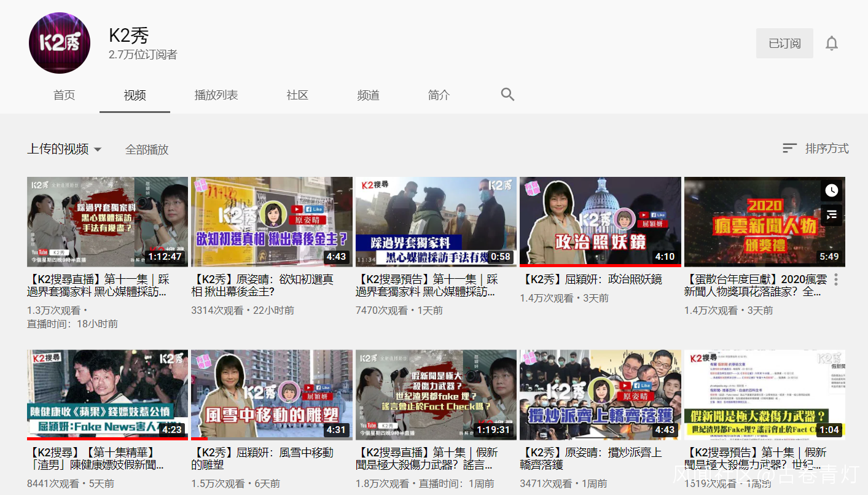Click title 【K2秀】原姿晴：欲知初選真相
Screen dimensions: 868x495
coord(263,286)
